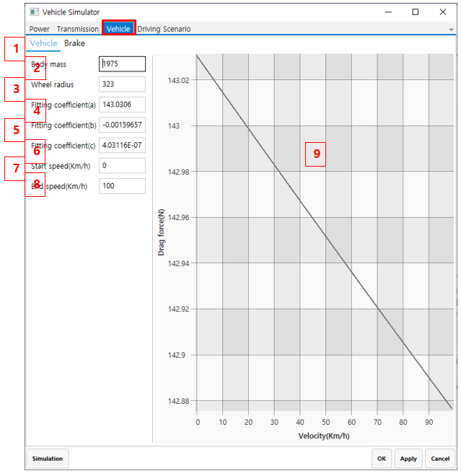This screenshot has width=461, height=476.
Task: Confirm with the OK button
Action: point(382,459)
